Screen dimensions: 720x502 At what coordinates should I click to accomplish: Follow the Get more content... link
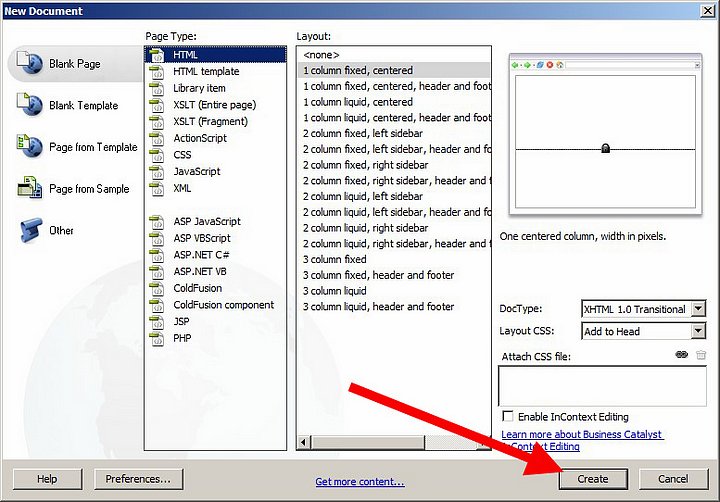tap(360, 482)
